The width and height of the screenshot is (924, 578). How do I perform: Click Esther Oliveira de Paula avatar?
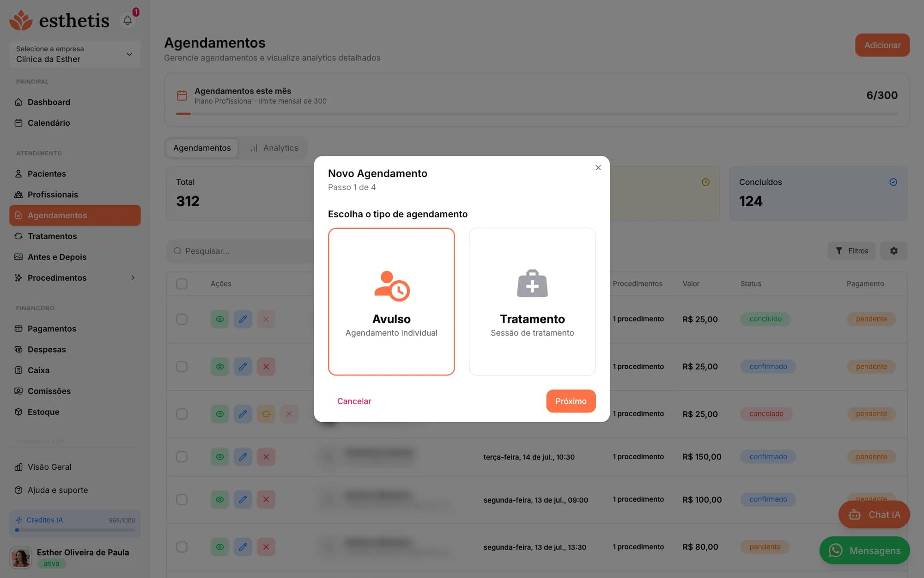click(x=20, y=557)
